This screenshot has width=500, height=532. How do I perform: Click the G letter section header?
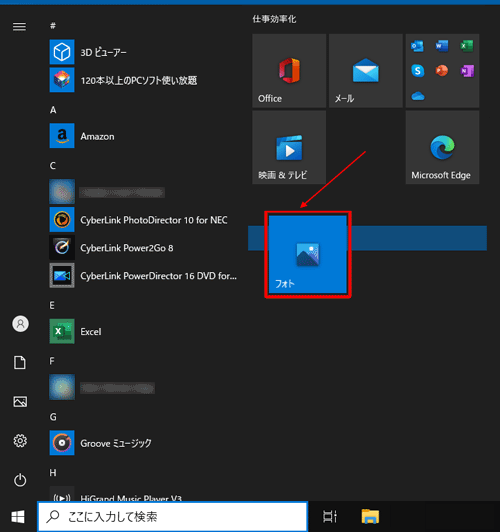pos(53,417)
